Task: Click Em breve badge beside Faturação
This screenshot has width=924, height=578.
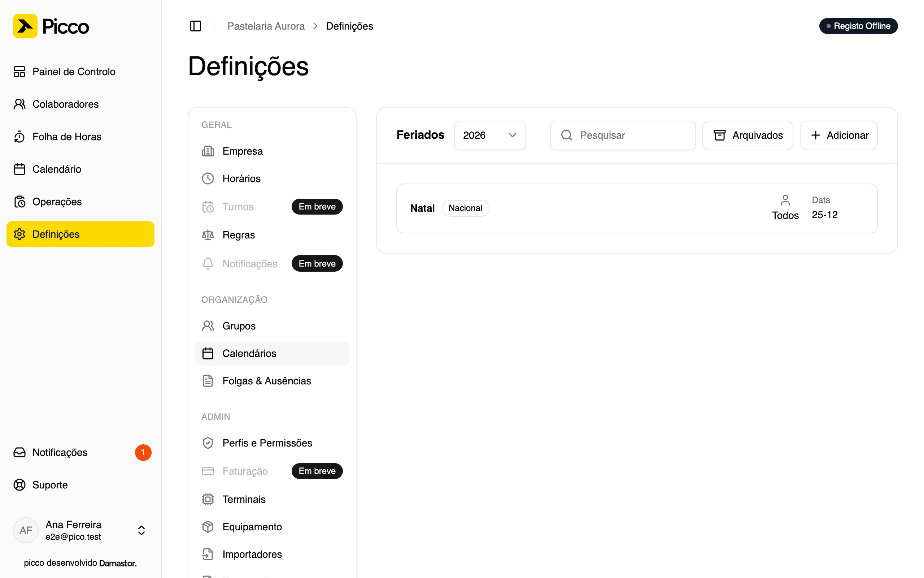Action: pos(317,471)
